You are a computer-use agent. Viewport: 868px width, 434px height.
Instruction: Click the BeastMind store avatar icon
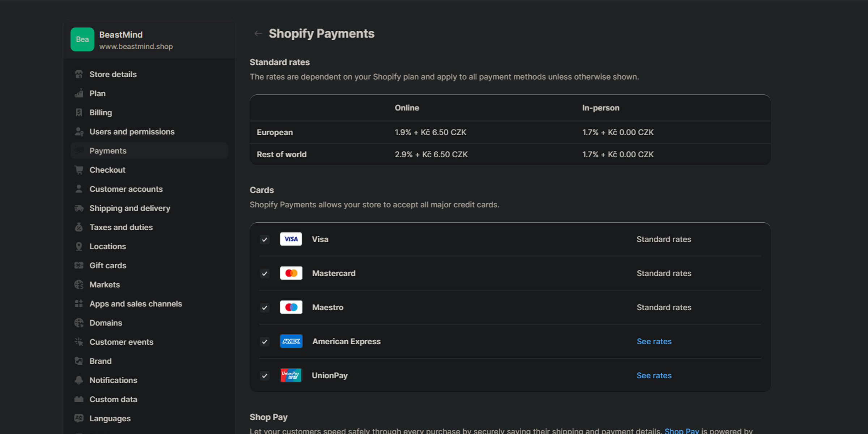82,39
